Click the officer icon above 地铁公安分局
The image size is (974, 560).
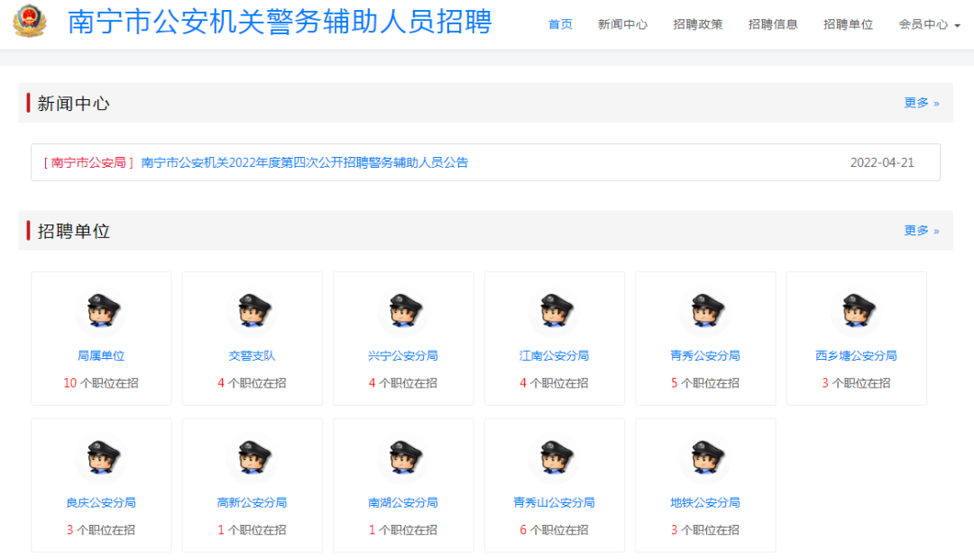tap(705, 458)
